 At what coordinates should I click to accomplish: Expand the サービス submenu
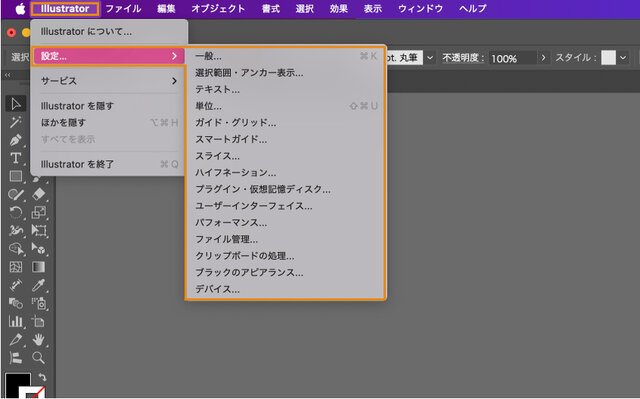[109, 81]
